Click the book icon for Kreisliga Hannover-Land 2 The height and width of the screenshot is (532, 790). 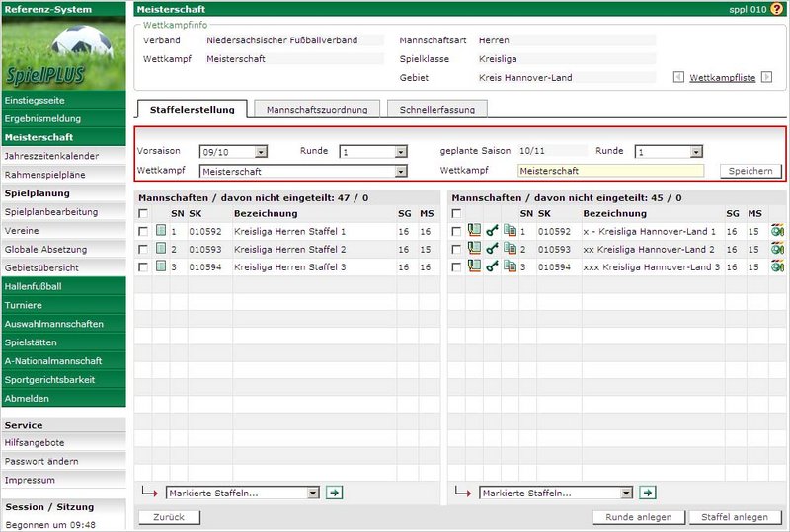[x=474, y=249]
